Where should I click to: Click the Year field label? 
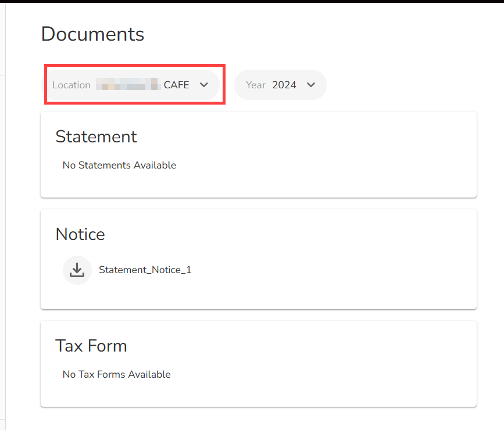coord(255,85)
